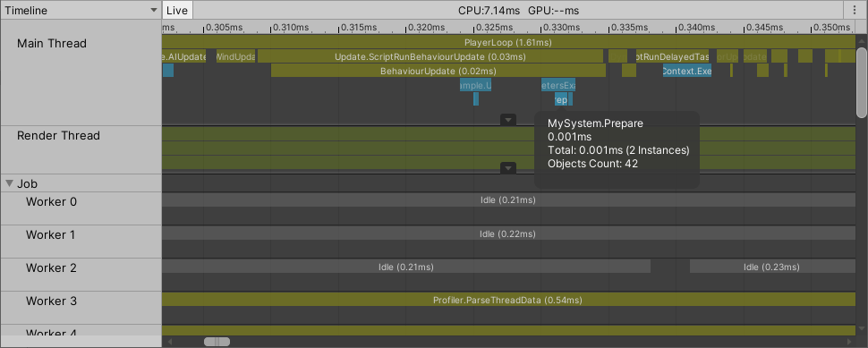Click the Main Thread label
The width and height of the screenshot is (868, 348).
tap(52, 43)
